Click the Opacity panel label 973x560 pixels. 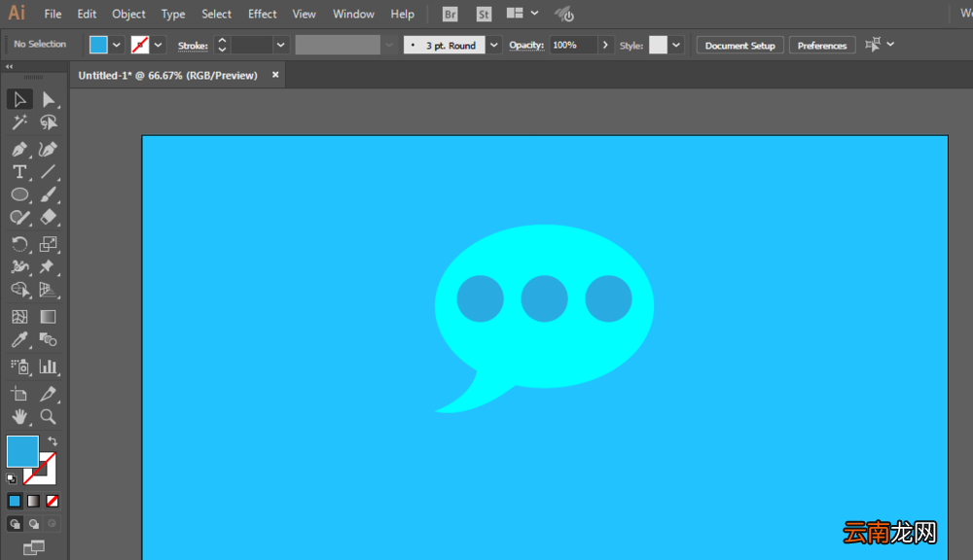click(x=526, y=46)
